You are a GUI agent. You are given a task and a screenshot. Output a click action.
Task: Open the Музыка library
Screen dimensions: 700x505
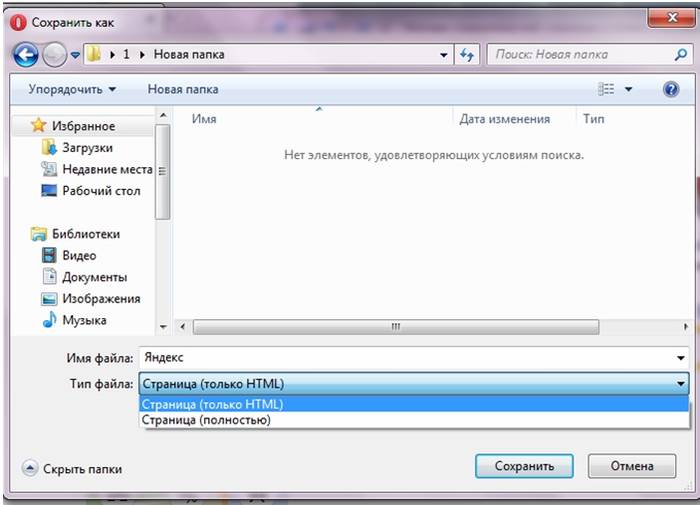[84, 320]
